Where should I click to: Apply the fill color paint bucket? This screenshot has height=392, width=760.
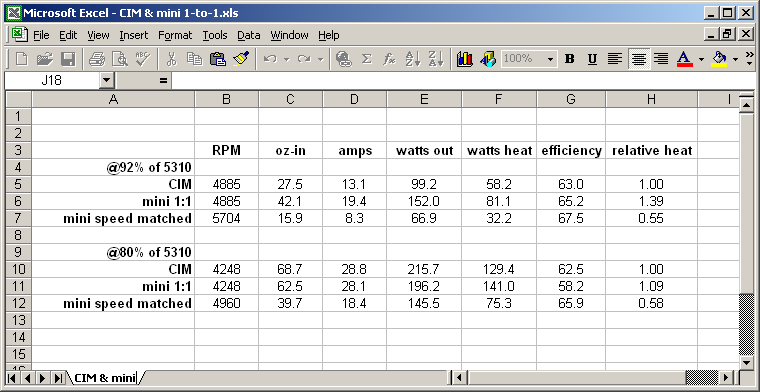click(x=719, y=59)
